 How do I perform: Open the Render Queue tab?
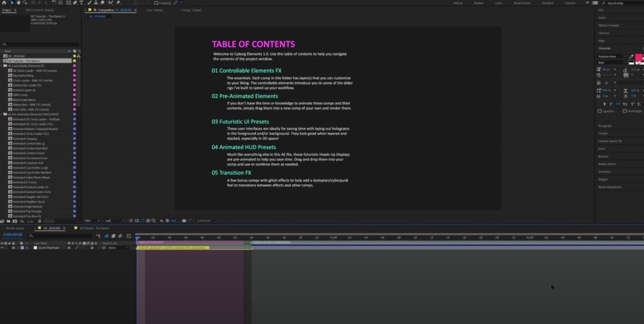[15, 228]
